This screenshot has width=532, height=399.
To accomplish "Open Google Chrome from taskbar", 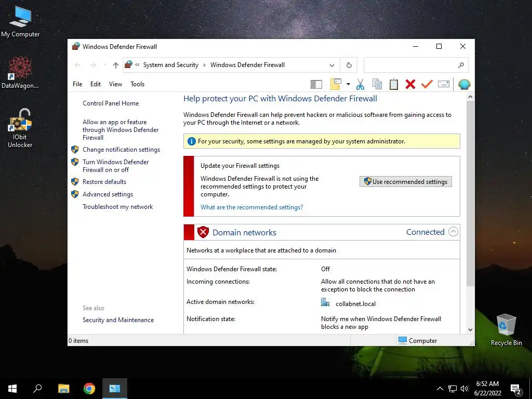I will coord(89,389).
